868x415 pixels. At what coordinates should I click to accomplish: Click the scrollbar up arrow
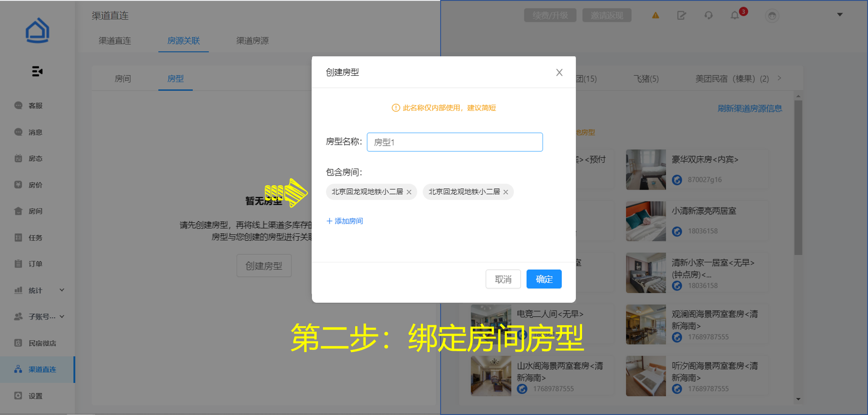pos(798,96)
